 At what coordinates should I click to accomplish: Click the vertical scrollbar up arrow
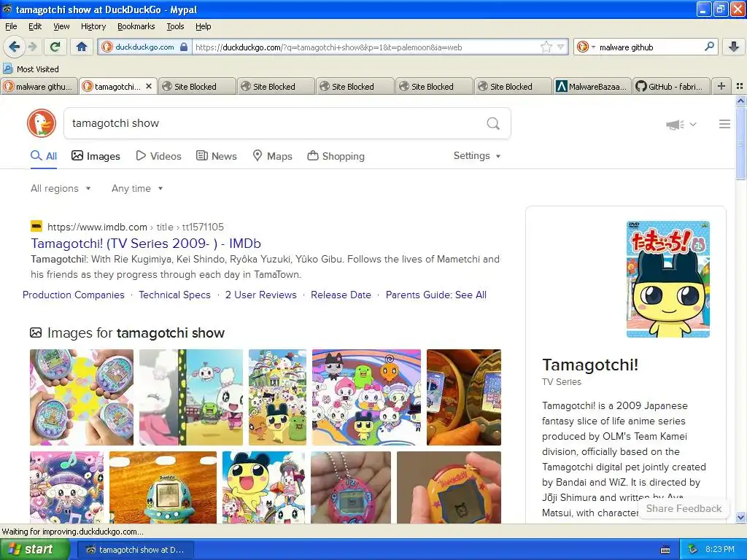pyautogui.click(x=741, y=101)
